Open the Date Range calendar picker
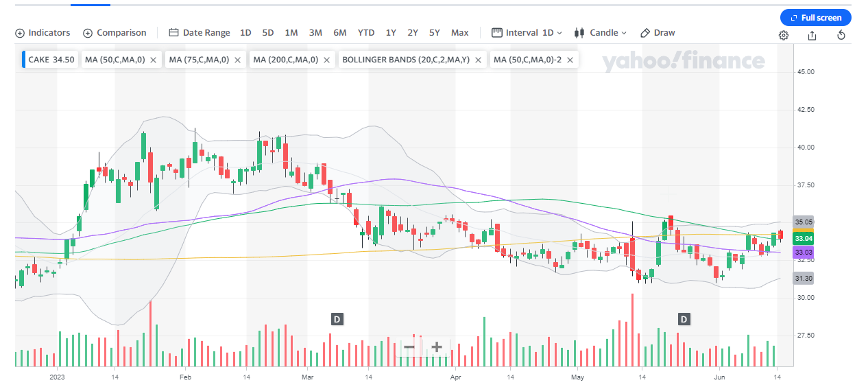This screenshot has height=387, width=868. (x=200, y=33)
